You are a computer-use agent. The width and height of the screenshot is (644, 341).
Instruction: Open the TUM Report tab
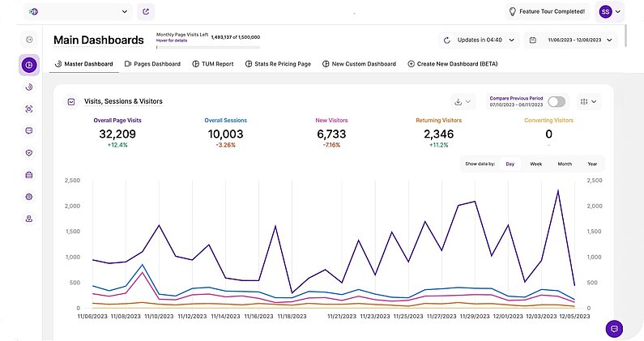click(213, 63)
